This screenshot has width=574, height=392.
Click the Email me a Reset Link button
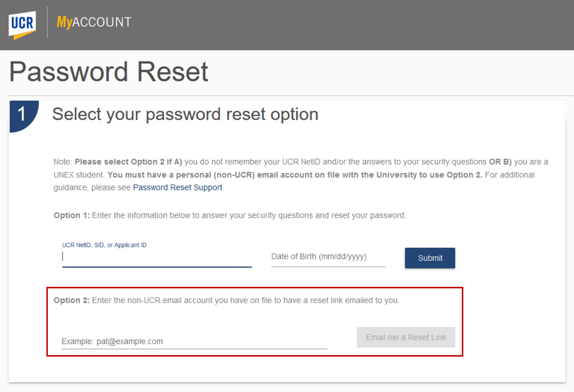pyautogui.click(x=406, y=337)
